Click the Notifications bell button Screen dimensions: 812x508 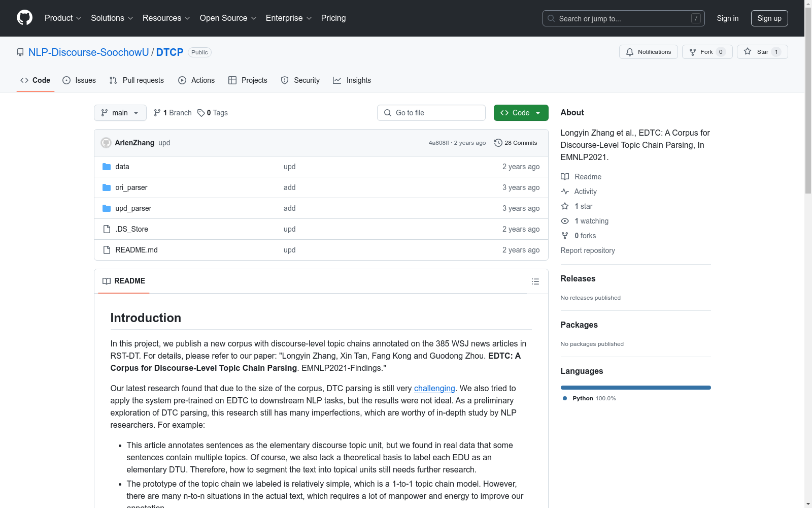(x=648, y=52)
